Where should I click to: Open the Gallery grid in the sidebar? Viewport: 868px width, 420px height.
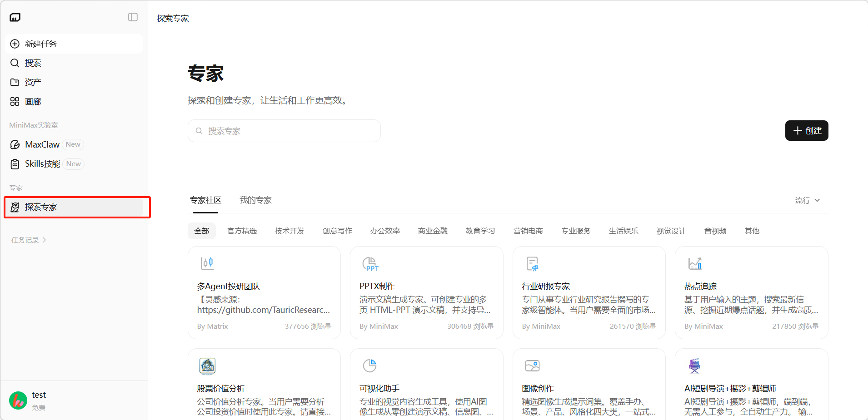(x=33, y=102)
